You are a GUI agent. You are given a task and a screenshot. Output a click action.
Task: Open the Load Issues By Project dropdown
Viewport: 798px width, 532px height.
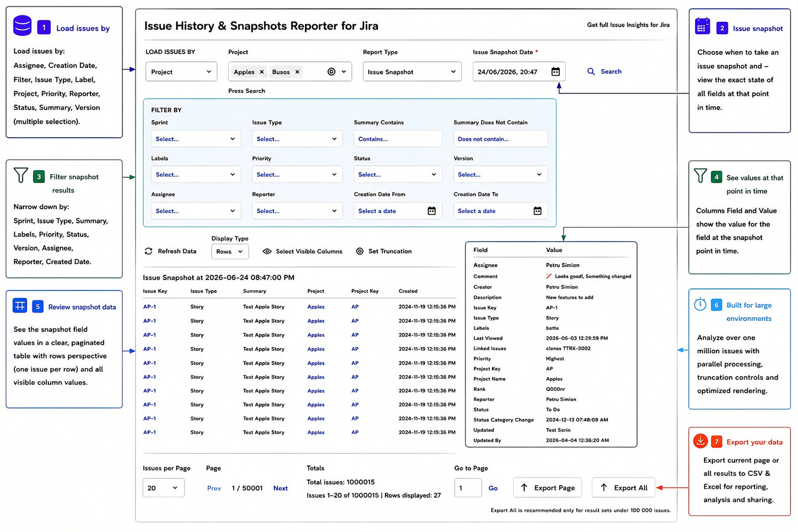(181, 72)
